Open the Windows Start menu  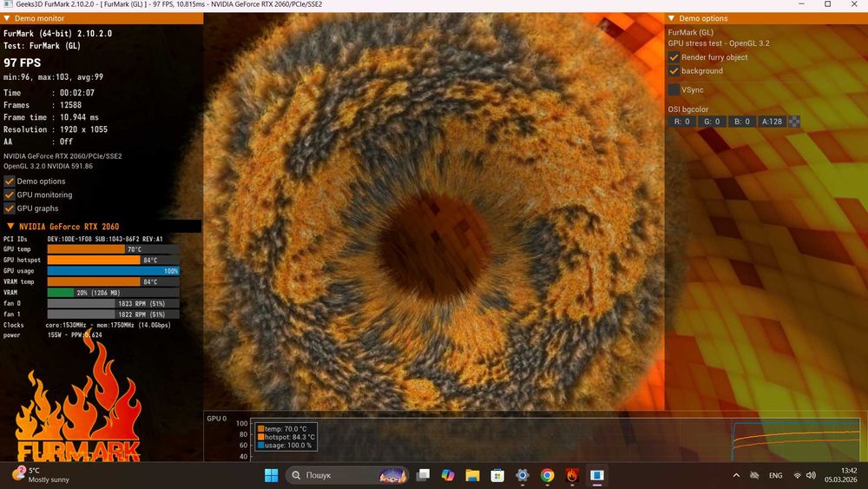pyautogui.click(x=271, y=475)
